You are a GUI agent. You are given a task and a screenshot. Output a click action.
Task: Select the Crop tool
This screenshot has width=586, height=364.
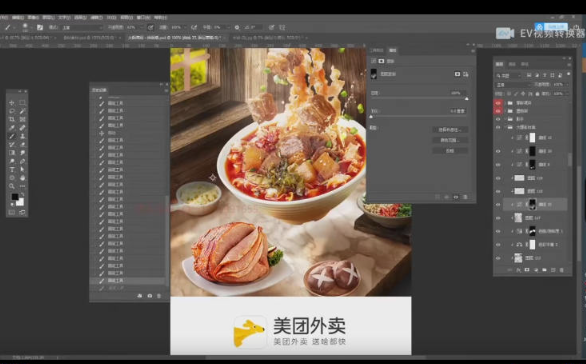click(x=12, y=120)
